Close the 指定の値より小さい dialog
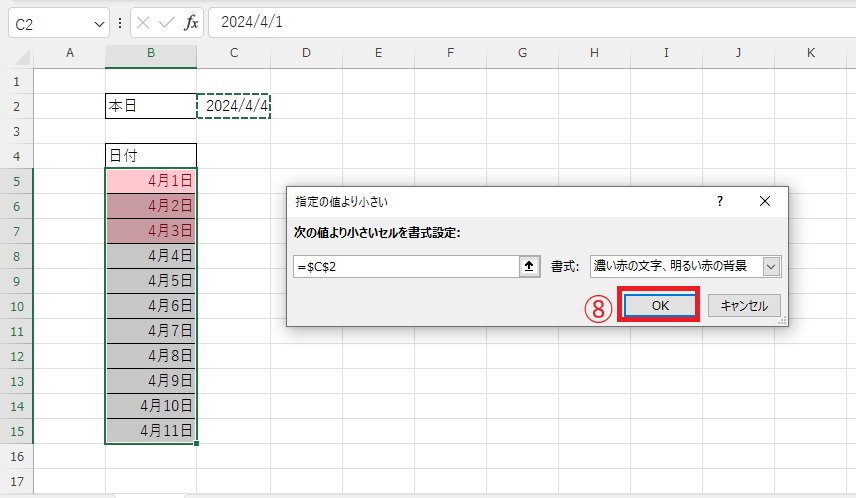The width and height of the screenshot is (856, 498). (x=765, y=201)
